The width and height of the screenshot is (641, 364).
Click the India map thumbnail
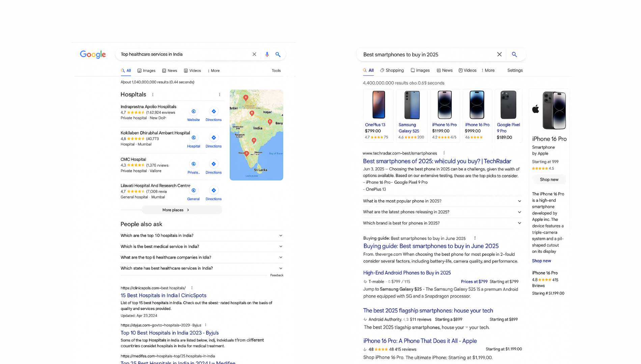pos(256,135)
